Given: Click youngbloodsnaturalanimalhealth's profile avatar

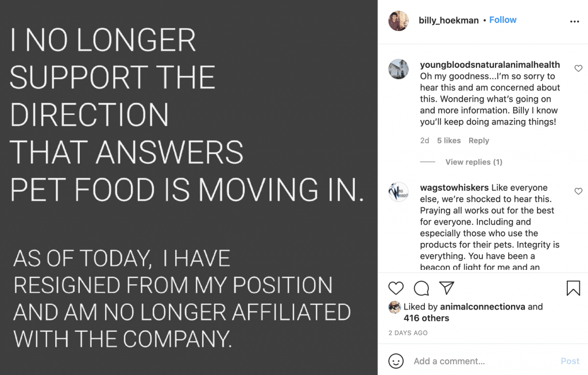Looking at the screenshot, I should click(x=399, y=69).
